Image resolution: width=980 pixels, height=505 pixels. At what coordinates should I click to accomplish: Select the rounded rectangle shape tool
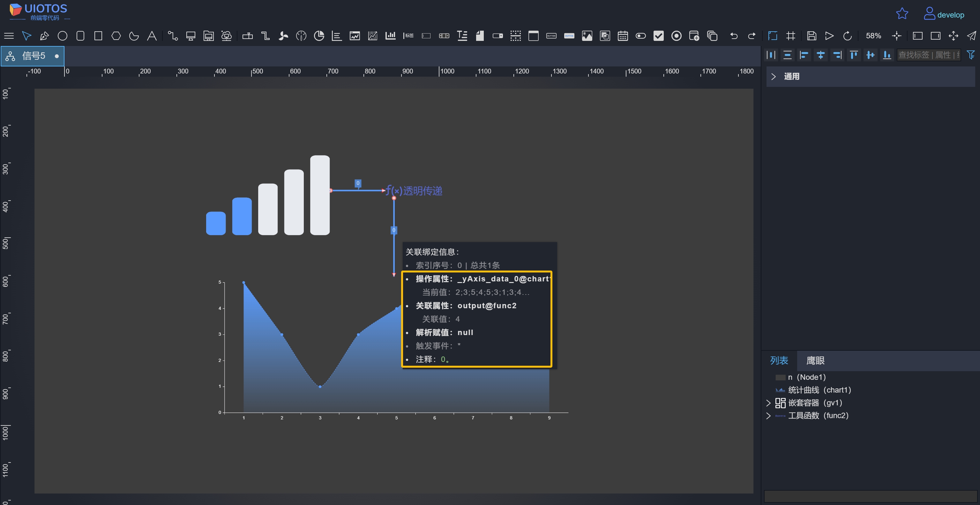[x=80, y=36]
